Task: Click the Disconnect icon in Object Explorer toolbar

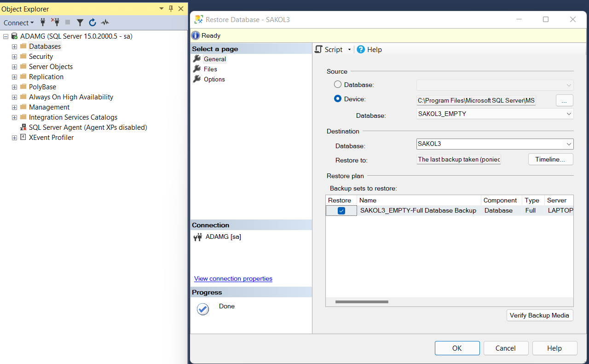Action: tap(55, 22)
